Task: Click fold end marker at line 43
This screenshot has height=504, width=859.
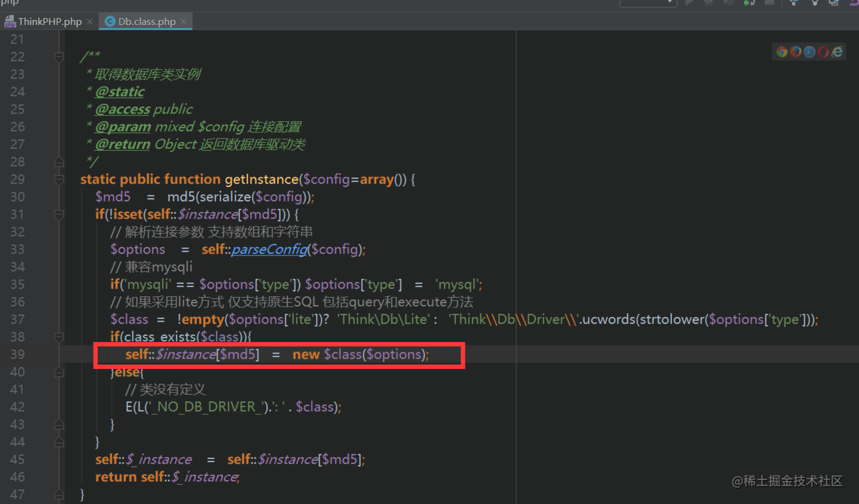Action: [x=59, y=424]
